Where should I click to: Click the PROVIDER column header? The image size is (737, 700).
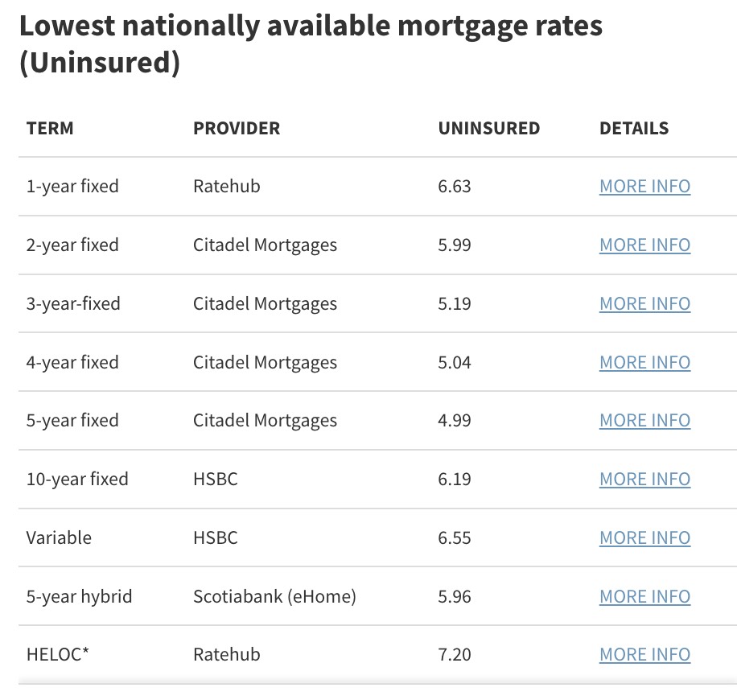click(237, 129)
